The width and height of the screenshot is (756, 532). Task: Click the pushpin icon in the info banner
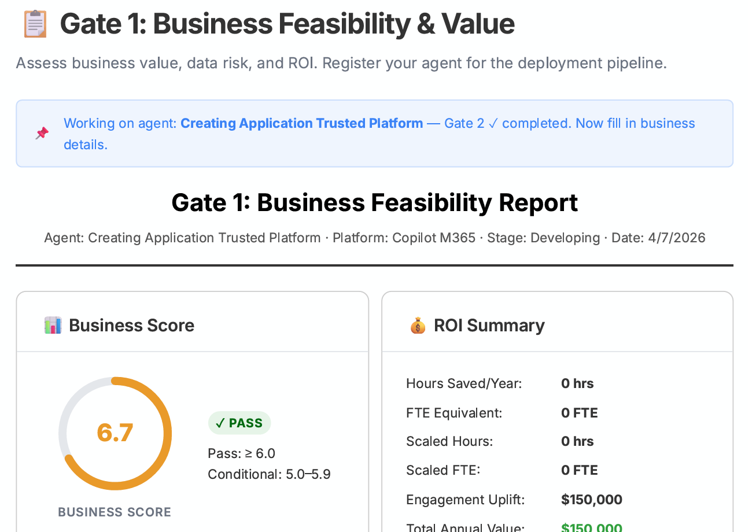[42, 134]
